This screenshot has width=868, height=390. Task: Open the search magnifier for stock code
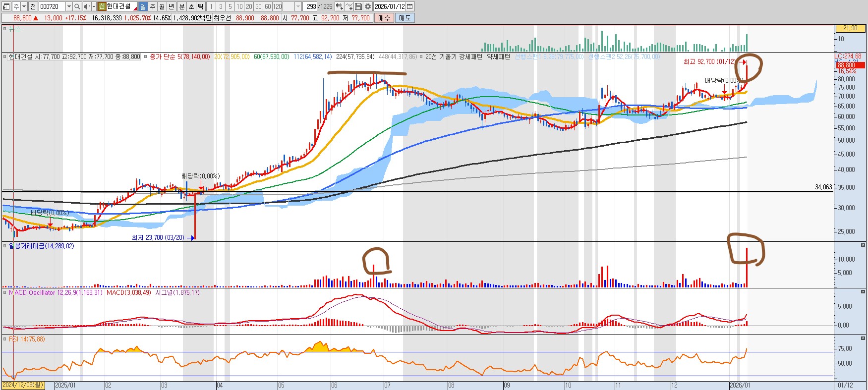[x=77, y=6]
